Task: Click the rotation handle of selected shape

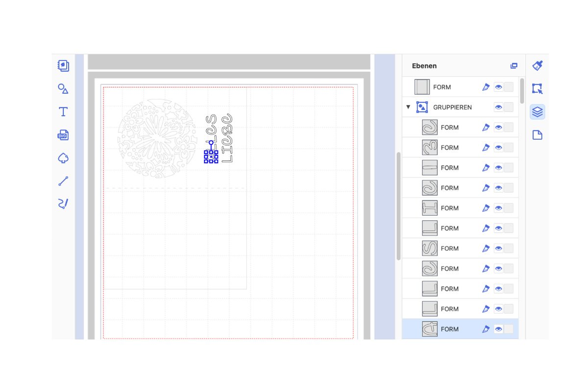Action: [x=211, y=143]
